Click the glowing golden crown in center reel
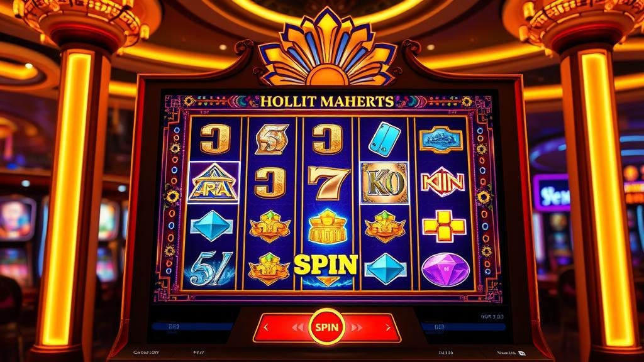 point(327,227)
